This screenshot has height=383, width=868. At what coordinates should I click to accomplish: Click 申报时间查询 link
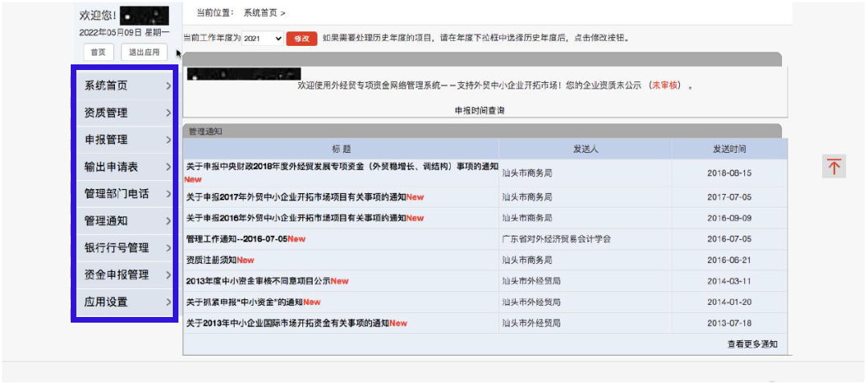[x=480, y=110]
